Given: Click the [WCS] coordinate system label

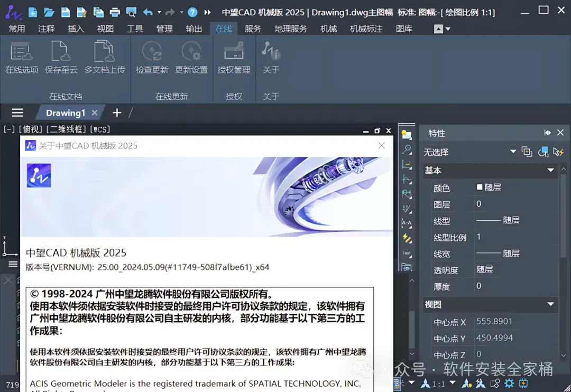Looking at the screenshot, I should click(99, 129).
